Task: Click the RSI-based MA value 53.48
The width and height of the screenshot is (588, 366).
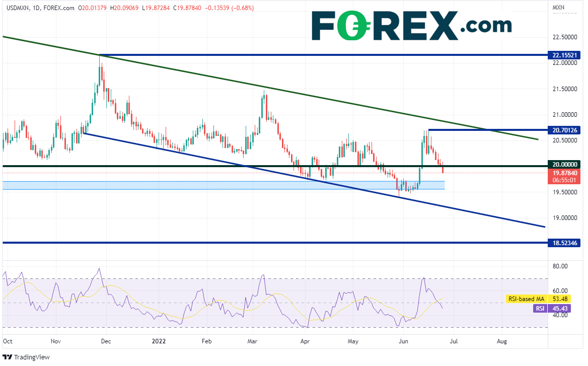Action: [559, 299]
